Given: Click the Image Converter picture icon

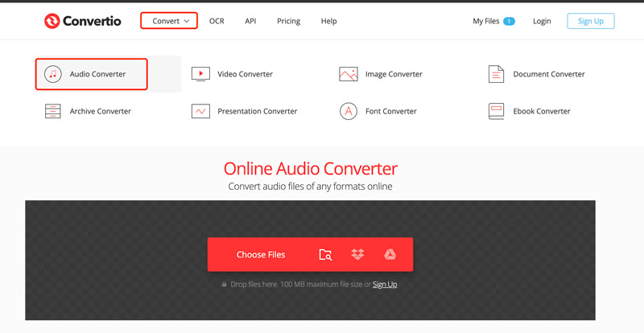Looking at the screenshot, I should [348, 74].
